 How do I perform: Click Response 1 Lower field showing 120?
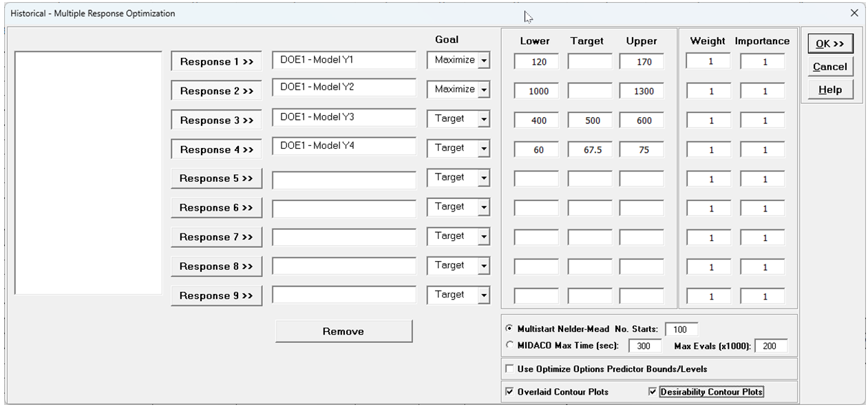pos(539,62)
